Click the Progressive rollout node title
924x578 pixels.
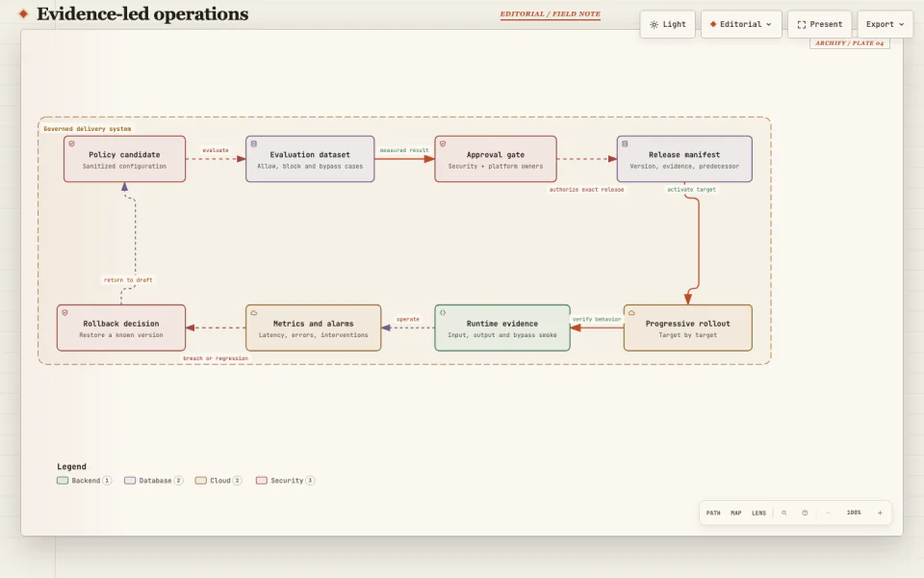point(687,324)
